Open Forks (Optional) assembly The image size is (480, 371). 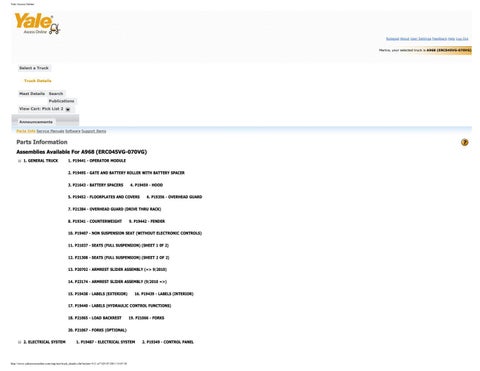click(x=97, y=330)
